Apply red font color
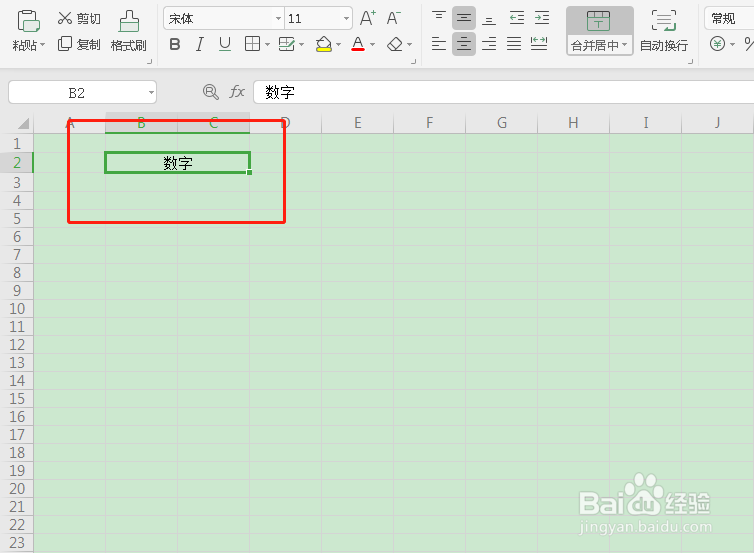 (358, 44)
